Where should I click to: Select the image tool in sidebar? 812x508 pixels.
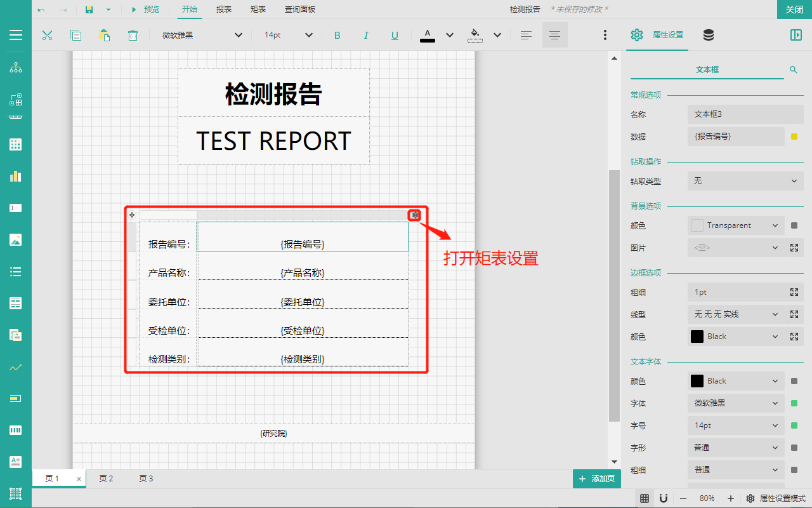pyautogui.click(x=16, y=239)
